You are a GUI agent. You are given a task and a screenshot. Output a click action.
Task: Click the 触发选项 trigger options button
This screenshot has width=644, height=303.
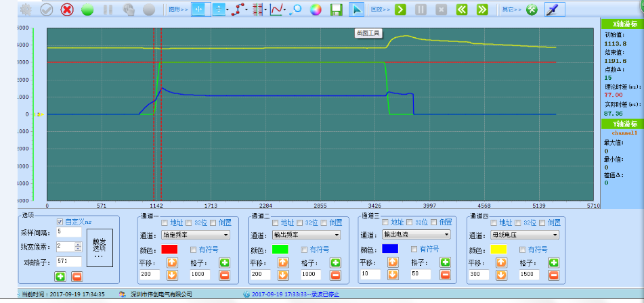coord(100,248)
